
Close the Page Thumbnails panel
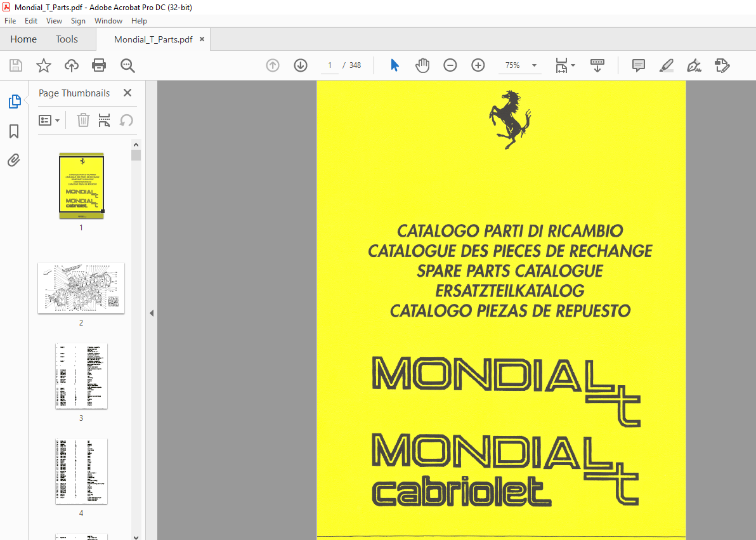click(127, 93)
